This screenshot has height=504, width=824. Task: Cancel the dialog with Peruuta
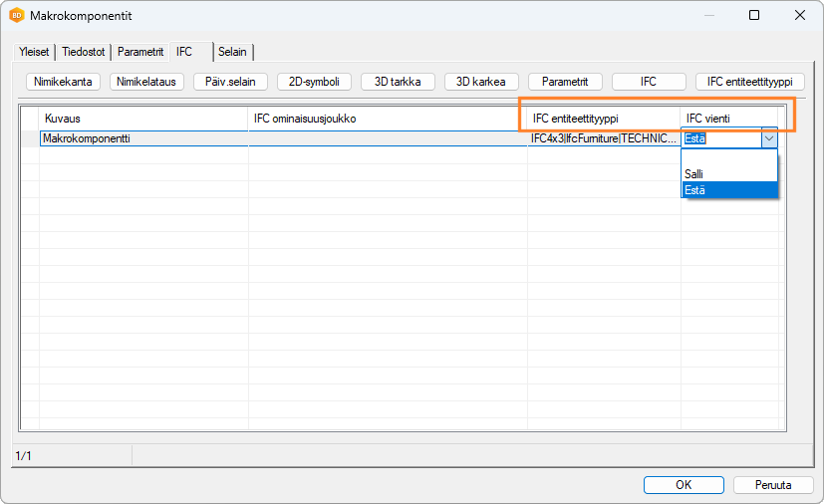click(773, 485)
